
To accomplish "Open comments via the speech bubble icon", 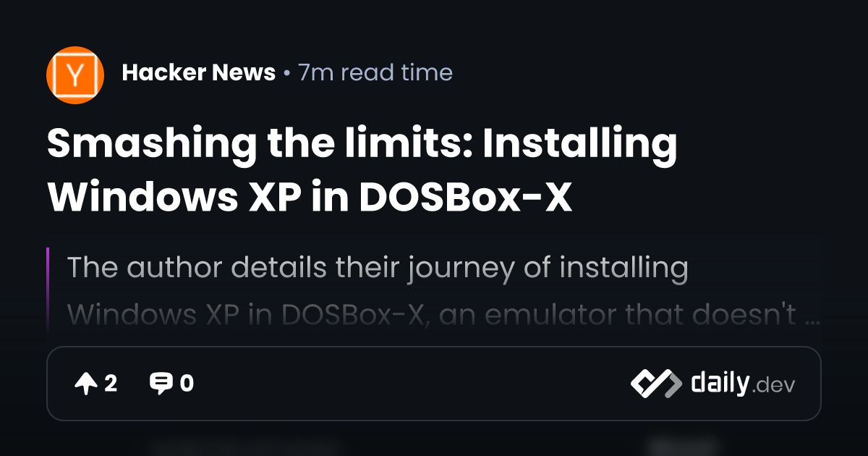I will [x=161, y=384].
